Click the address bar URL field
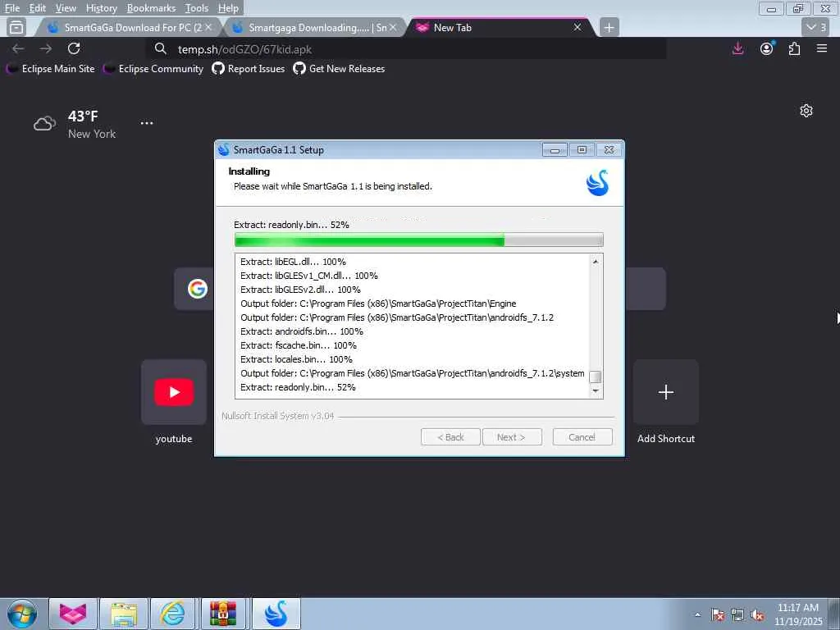840x630 pixels. click(407, 49)
